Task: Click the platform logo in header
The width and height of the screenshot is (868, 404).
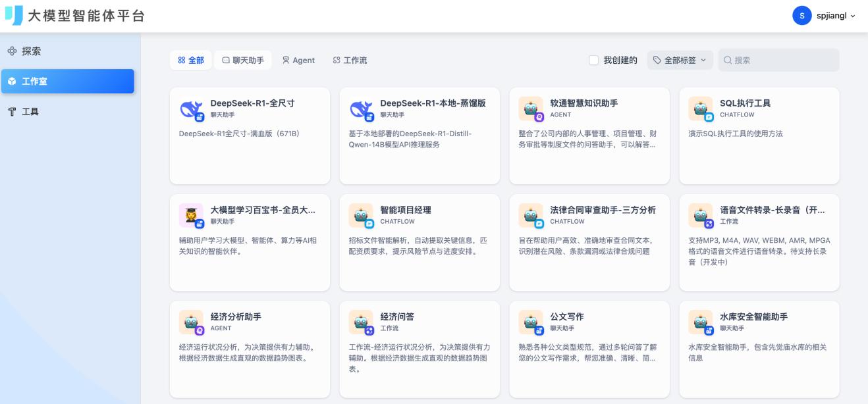Action: pyautogui.click(x=13, y=15)
